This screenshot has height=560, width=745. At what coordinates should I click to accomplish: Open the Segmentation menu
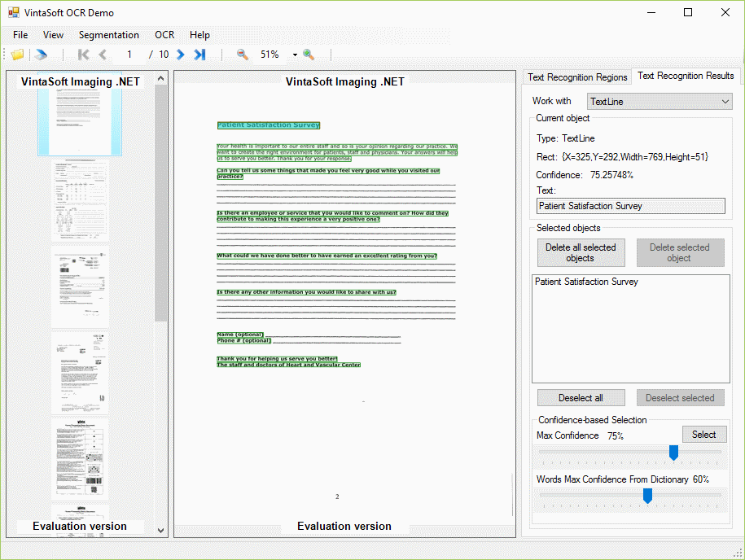[108, 35]
